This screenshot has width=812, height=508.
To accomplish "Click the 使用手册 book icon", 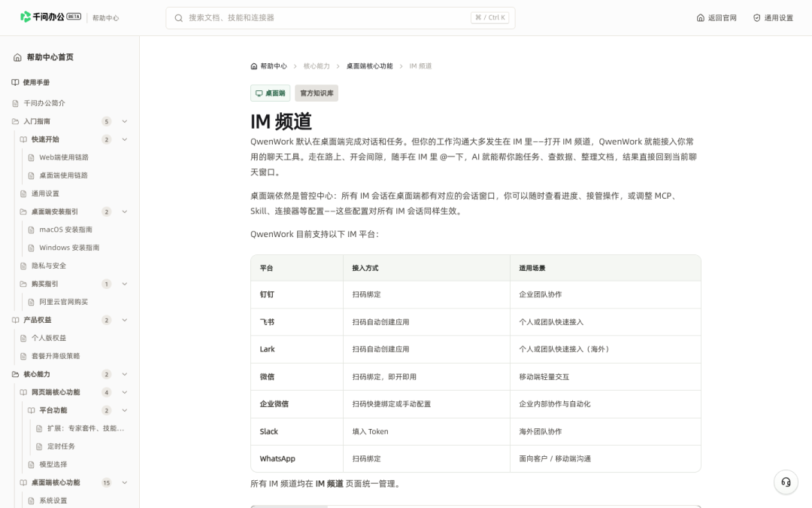I will pos(15,83).
